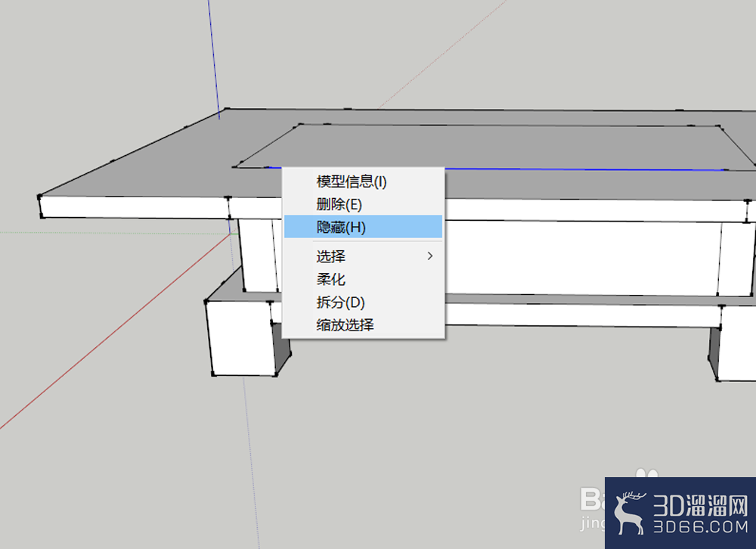Choose 拆分(D) in the context menu

pos(363,302)
